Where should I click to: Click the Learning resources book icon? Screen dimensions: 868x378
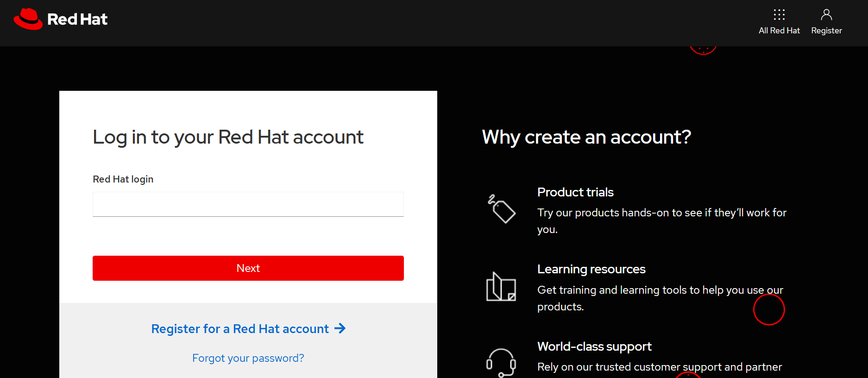coord(501,287)
